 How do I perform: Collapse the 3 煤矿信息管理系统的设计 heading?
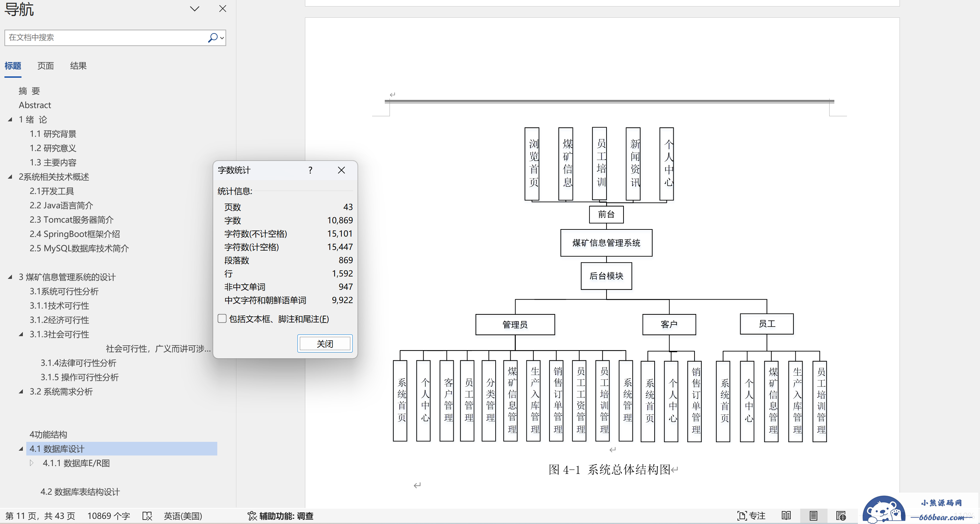(10, 277)
